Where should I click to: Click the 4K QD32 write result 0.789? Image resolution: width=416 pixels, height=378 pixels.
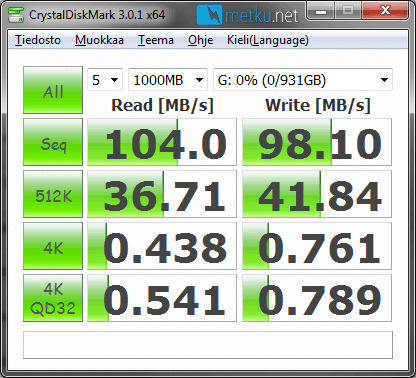click(317, 298)
